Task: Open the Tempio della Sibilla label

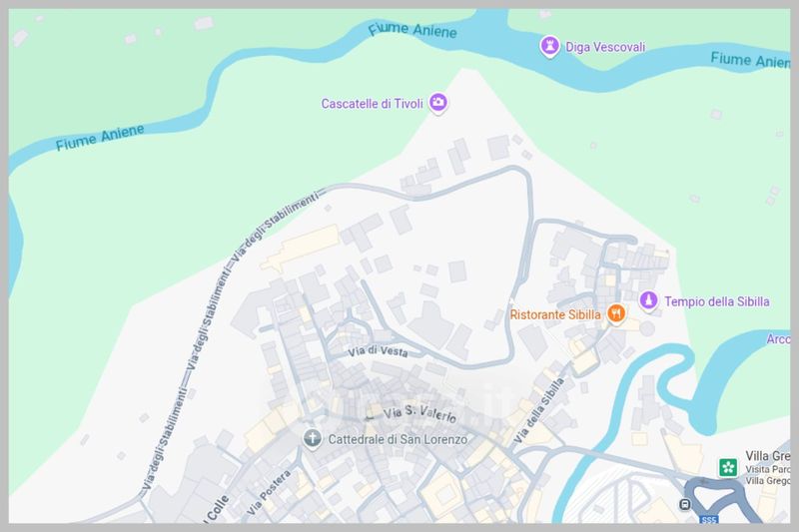Action: point(717,301)
